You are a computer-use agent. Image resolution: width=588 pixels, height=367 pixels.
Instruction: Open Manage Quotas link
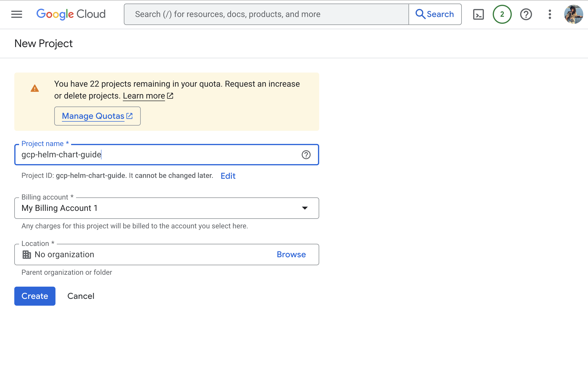pos(97,116)
